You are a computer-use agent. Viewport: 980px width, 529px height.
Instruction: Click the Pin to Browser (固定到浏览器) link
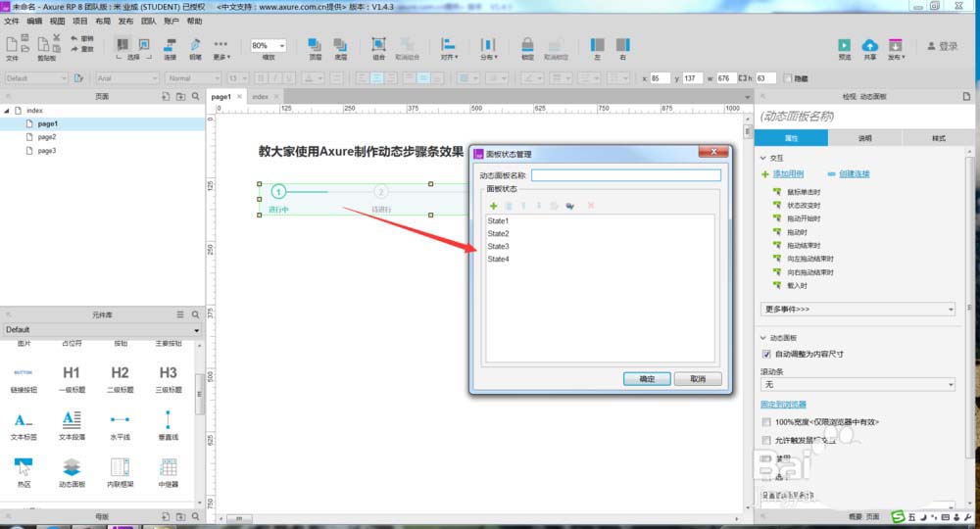coord(783,404)
